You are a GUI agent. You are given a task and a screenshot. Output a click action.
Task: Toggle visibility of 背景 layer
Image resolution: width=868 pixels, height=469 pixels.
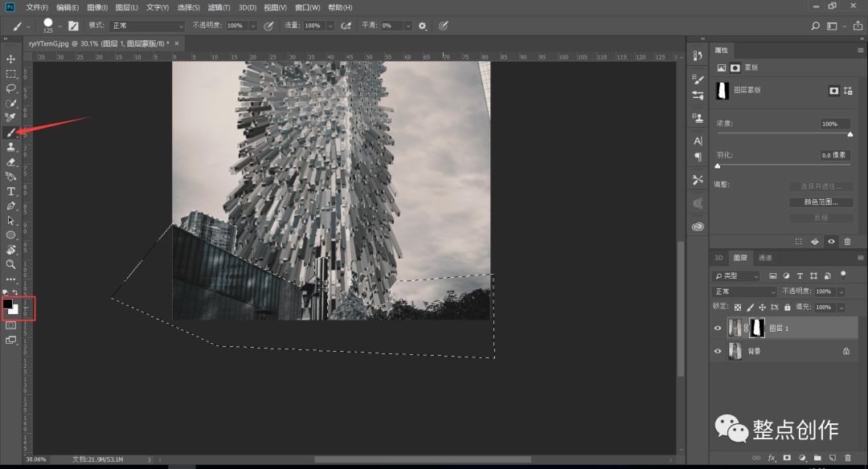pyautogui.click(x=718, y=351)
